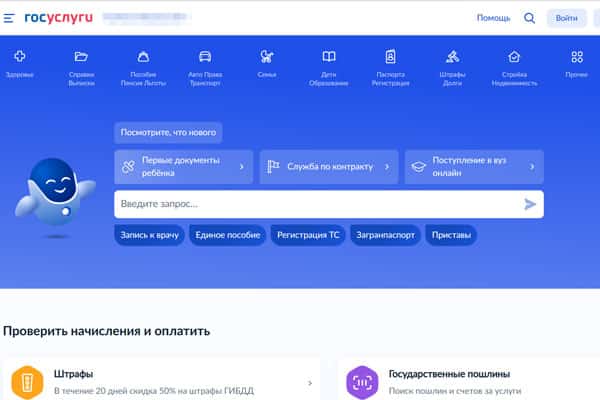This screenshot has height=400, width=600.
Task: Open the Государственные пошлины title link
Action: click(x=449, y=374)
